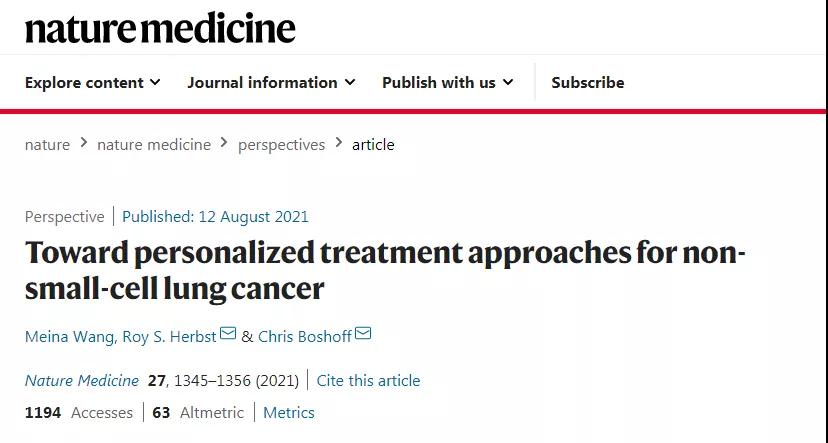Open Chris Boshoff email envelope icon

pos(363,333)
